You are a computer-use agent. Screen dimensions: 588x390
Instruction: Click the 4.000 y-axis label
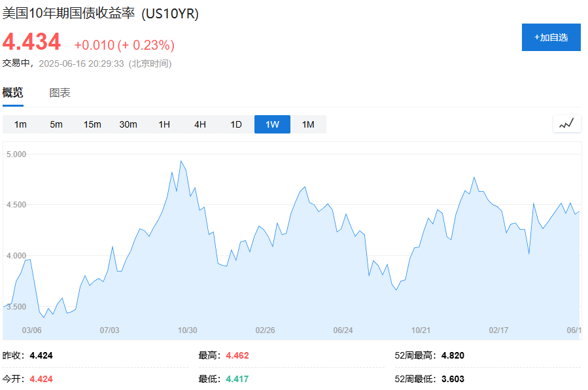tap(16, 256)
